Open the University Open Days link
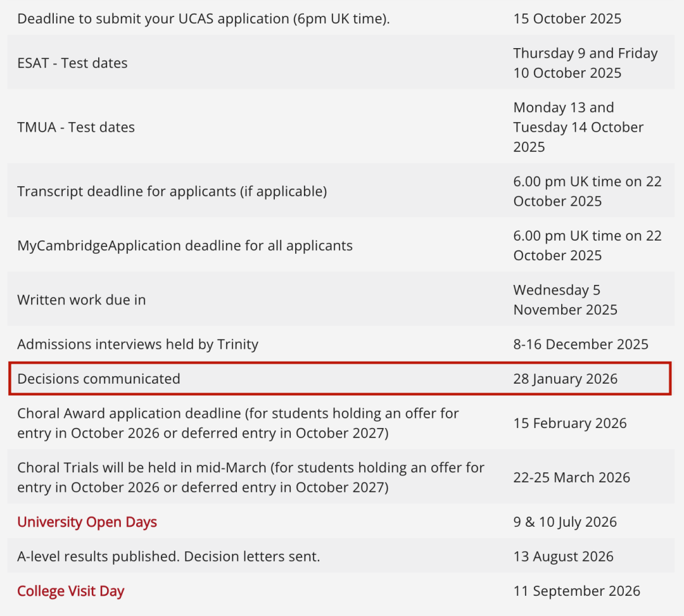This screenshot has height=616, width=684. click(x=87, y=522)
